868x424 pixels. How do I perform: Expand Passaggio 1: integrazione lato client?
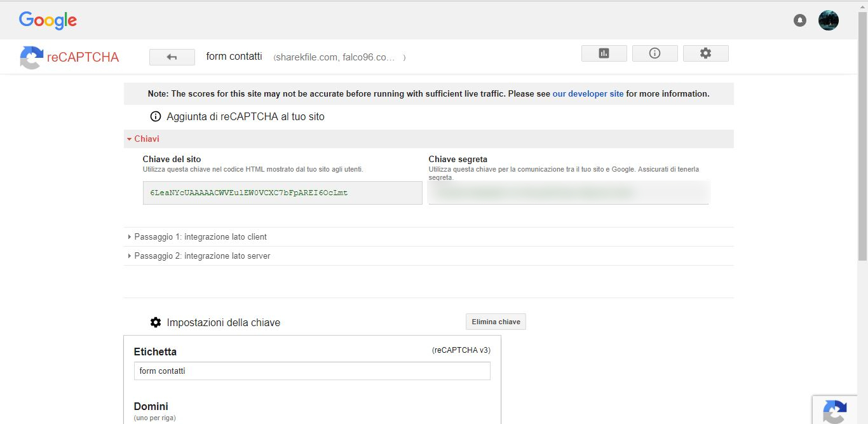click(200, 236)
